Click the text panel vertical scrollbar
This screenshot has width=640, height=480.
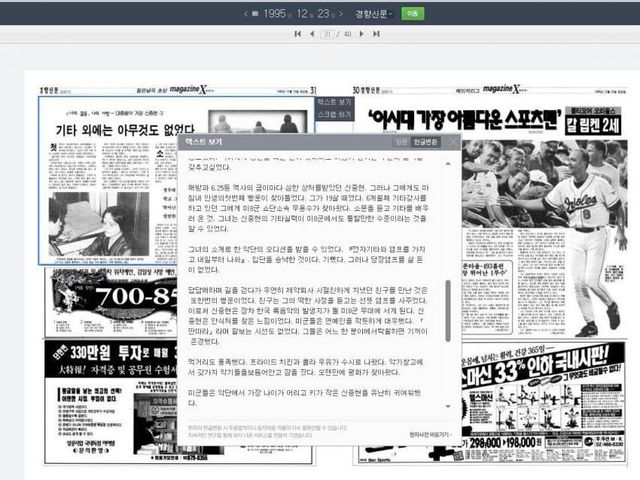pos(447,310)
